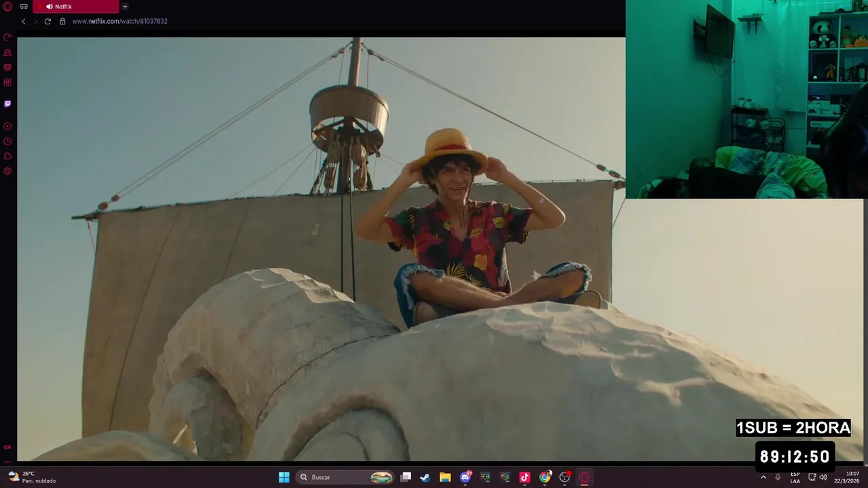Click the 89:12:50 countdown timer
The height and width of the screenshot is (488, 868).
pyautogui.click(x=795, y=457)
